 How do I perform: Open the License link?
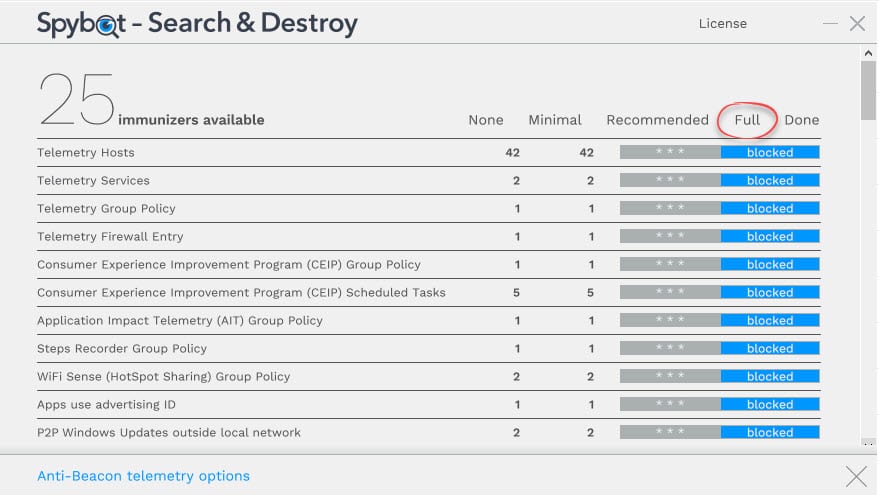[x=723, y=24]
